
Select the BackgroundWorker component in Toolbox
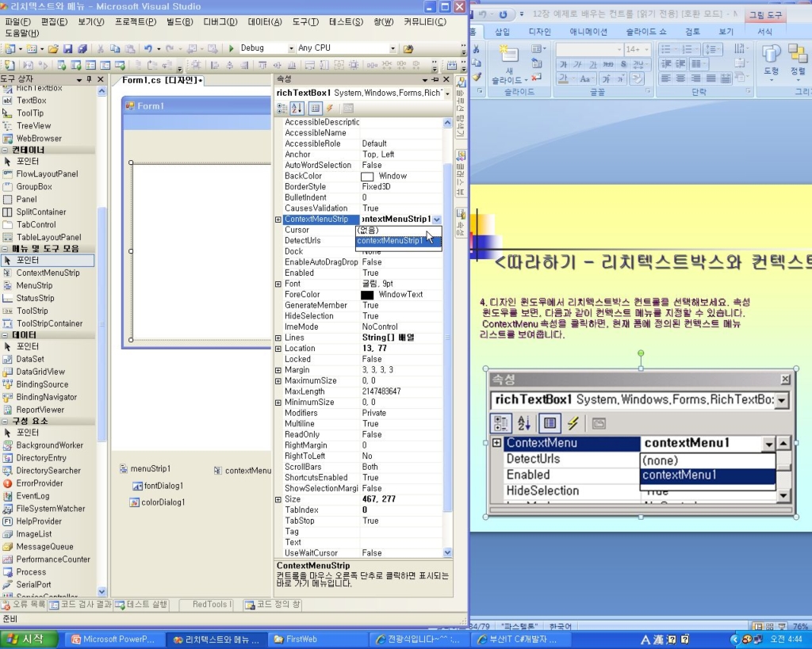(x=49, y=445)
